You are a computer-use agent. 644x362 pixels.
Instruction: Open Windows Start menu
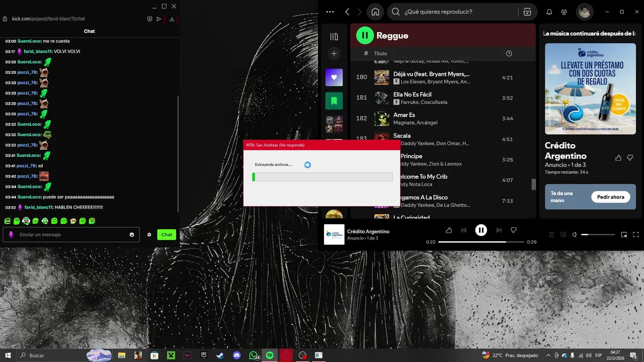pos(8,355)
